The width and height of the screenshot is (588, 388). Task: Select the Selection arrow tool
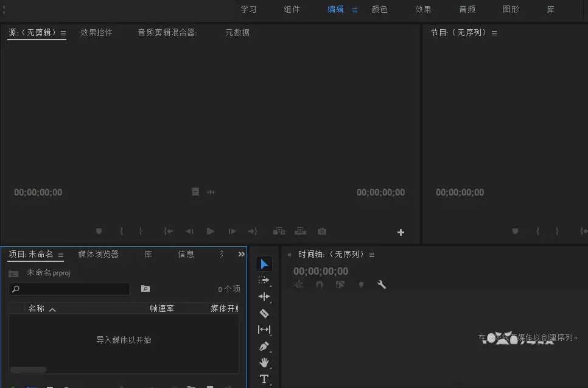[264, 264]
